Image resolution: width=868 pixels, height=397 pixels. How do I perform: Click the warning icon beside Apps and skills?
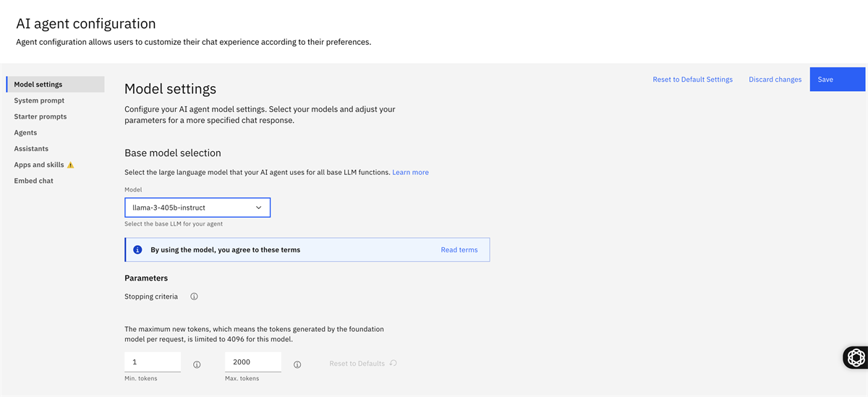click(x=71, y=165)
